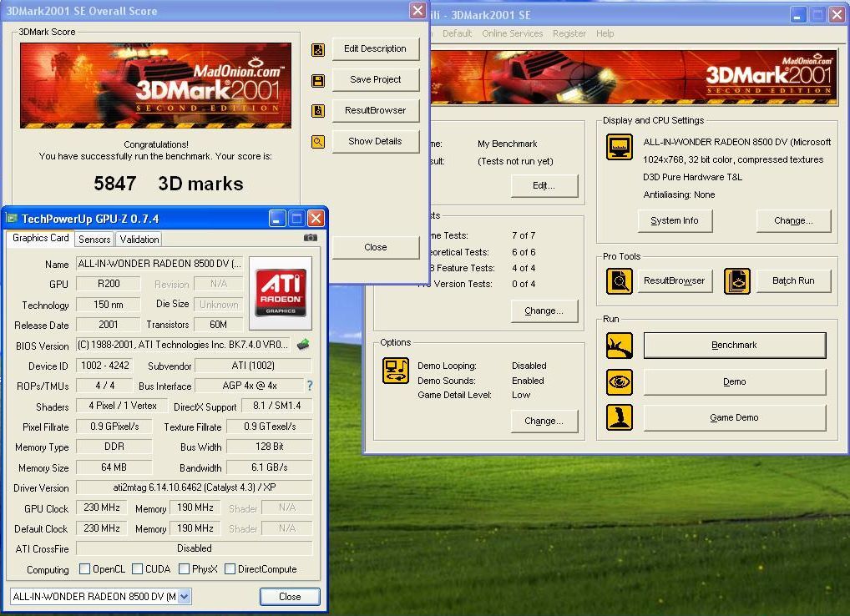850x616 pixels.
Task: Click the Batch Run button
Action: coord(793,280)
